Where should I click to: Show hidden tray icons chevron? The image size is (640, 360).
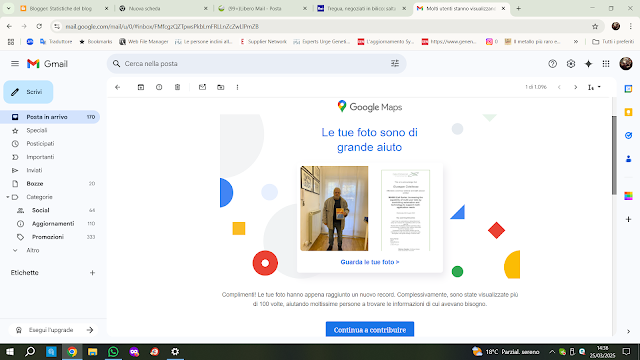(x=552, y=351)
